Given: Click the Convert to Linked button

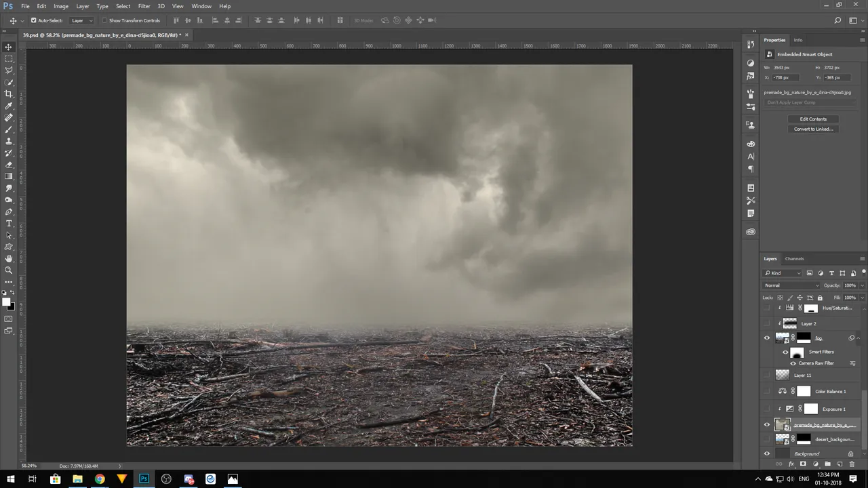Looking at the screenshot, I should (x=813, y=129).
